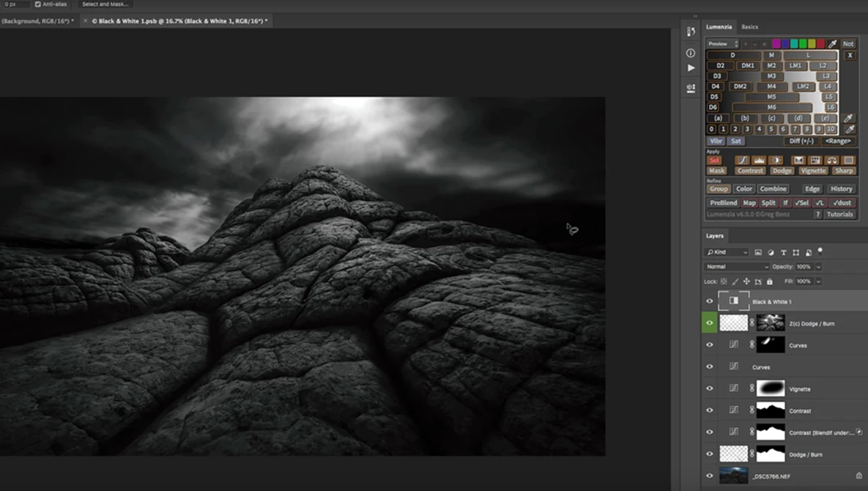Screen dimensions: 868x491
Task: Filter layers by smart object icon
Action: click(x=808, y=252)
